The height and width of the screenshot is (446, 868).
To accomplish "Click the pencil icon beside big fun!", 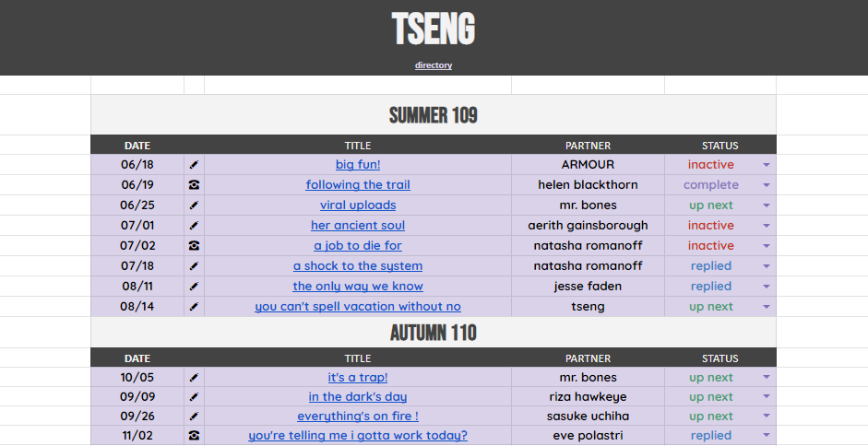I will (194, 165).
